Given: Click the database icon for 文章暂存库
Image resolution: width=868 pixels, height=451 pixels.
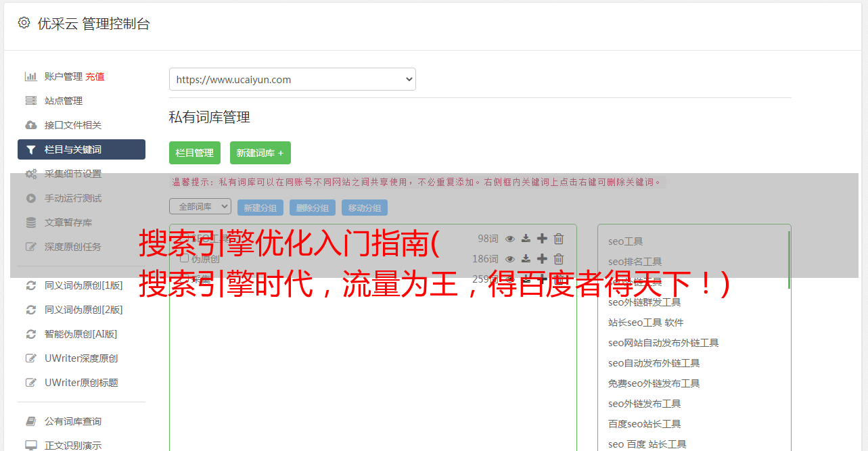Looking at the screenshot, I should 31,222.
